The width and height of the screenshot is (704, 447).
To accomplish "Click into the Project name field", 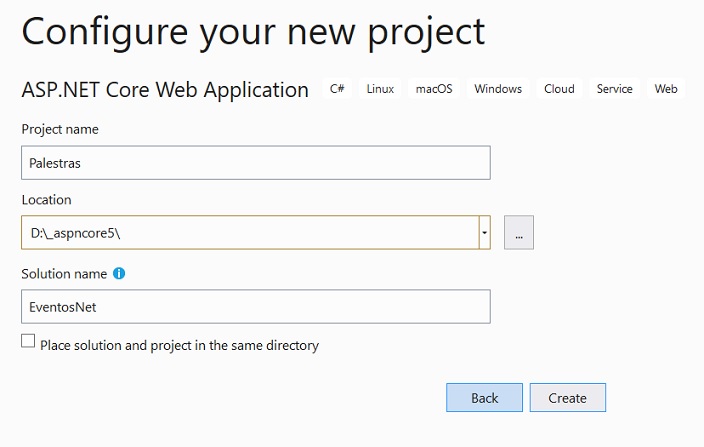I will tap(256, 162).
